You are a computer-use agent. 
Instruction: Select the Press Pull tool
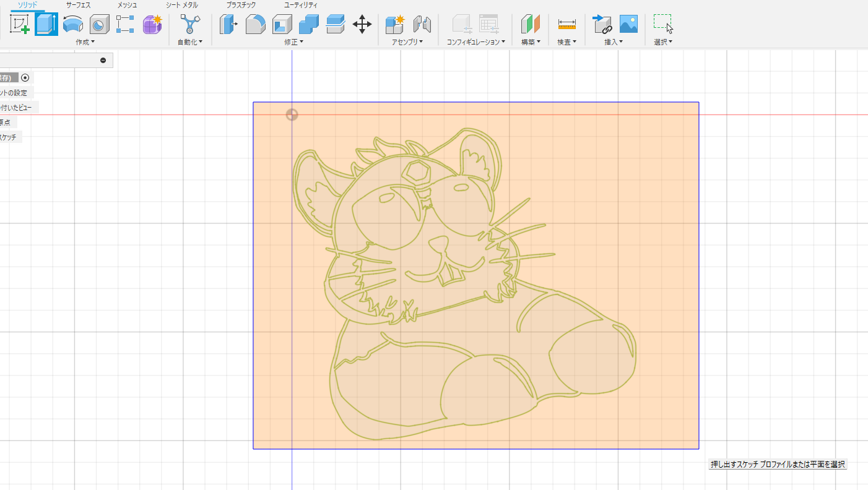pos(228,25)
